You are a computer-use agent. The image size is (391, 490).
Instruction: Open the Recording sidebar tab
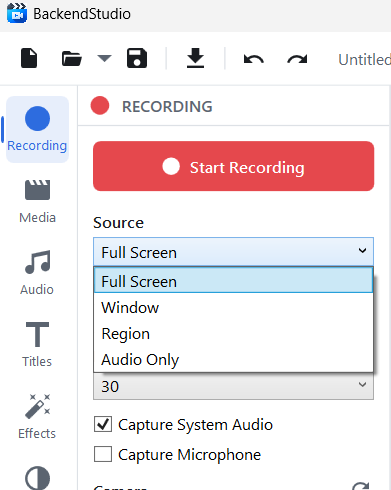pos(37,129)
